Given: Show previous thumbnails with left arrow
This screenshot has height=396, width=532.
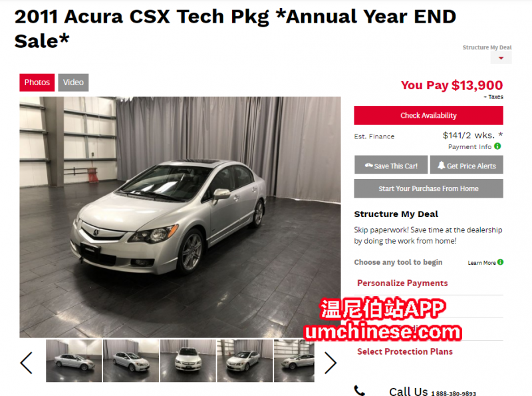Looking at the screenshot, I should [x=27, y=363].
